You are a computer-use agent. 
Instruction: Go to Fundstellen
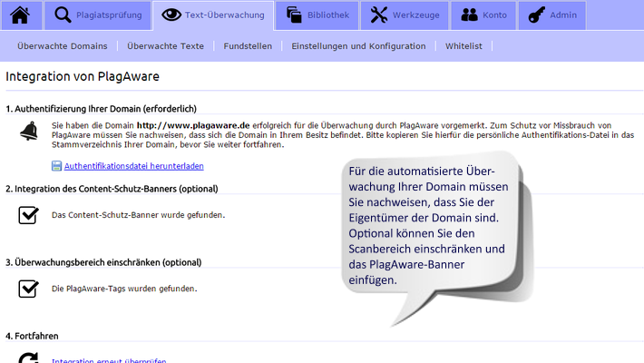click(x=248, y=45)
